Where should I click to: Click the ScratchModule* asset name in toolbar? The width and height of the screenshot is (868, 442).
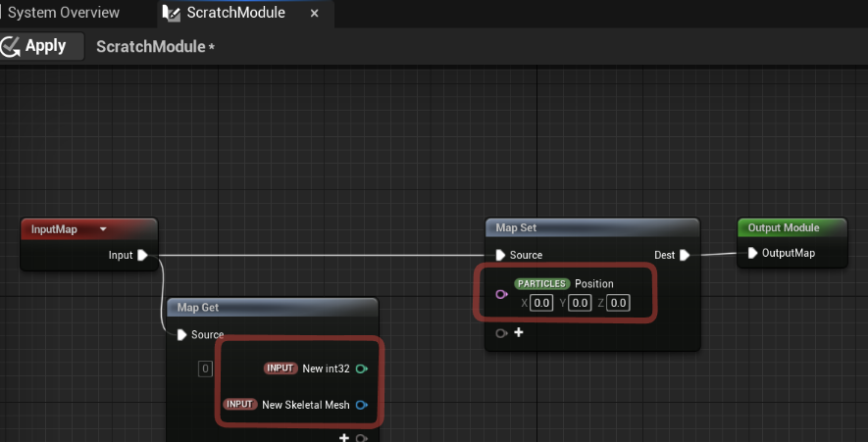click(x=155, y=46)
